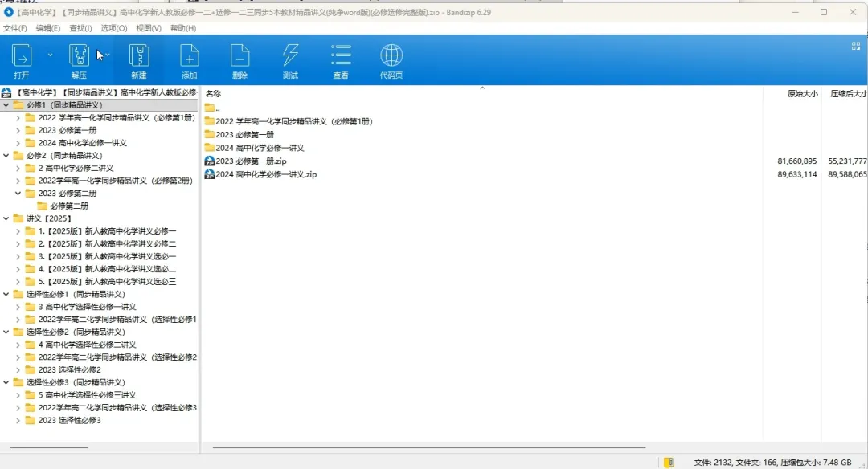Select tree folder 3 高中化学选择性必修一讲义

81,307
